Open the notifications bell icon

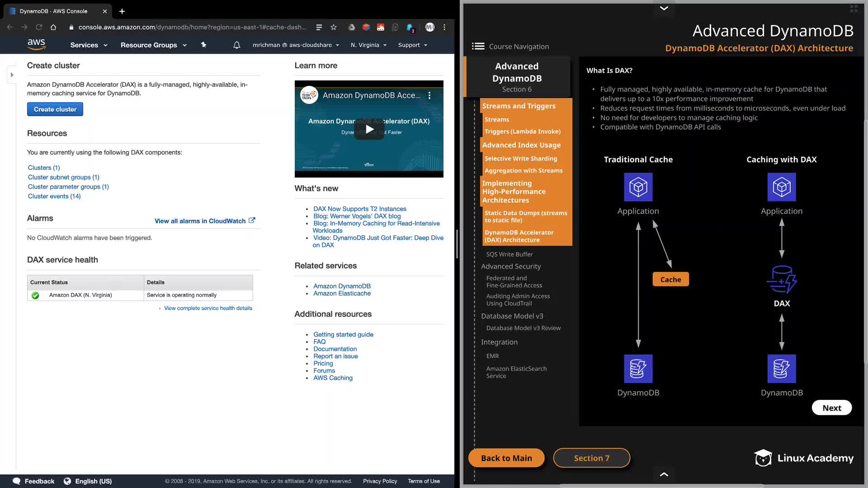[x=236, y=45]
